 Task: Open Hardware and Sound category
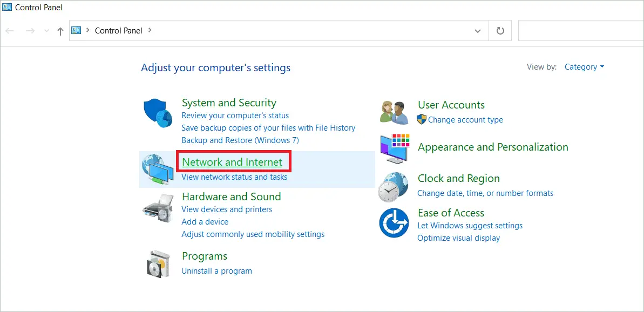(231, 196)
